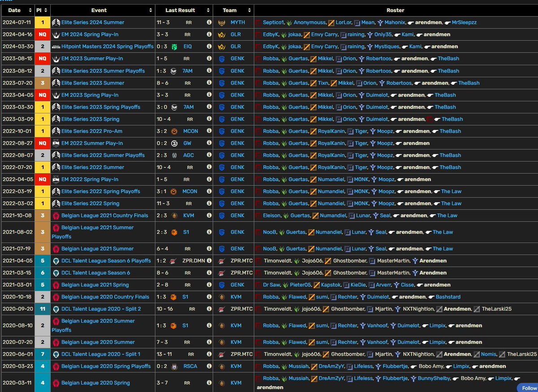Show info for DCL Talent League Season 6 Playoffs

tap(209, 261)
